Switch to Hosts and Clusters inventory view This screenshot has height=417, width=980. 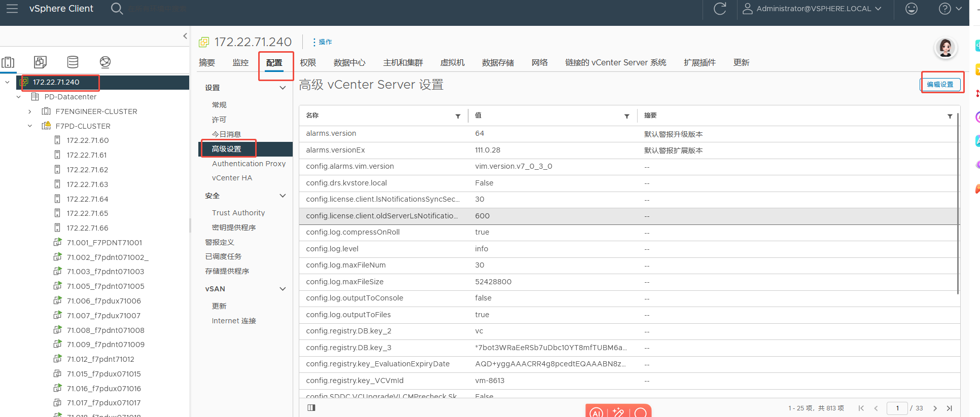tap(8, 62)
